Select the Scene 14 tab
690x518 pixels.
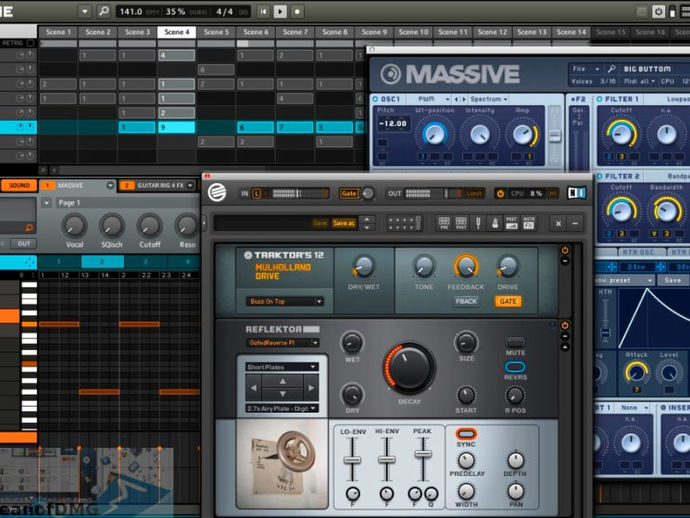pos(571,32)
